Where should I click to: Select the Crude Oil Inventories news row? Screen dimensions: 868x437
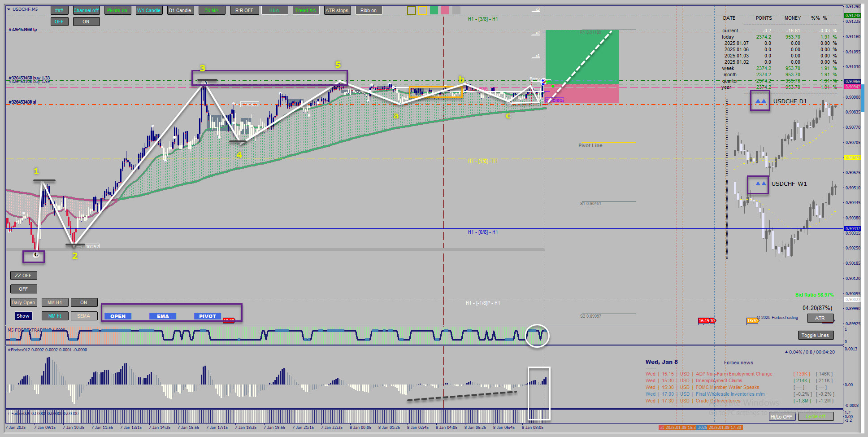739,401
